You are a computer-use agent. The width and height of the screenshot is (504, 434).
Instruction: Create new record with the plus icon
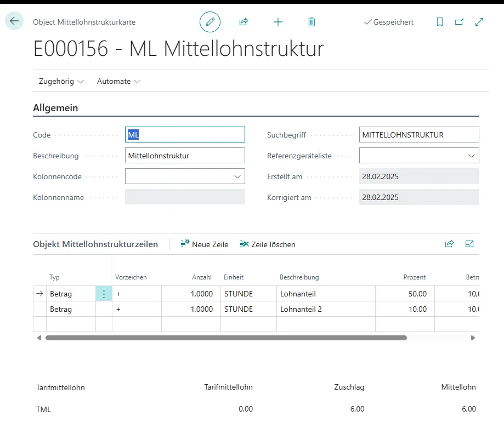coord(278,22)
